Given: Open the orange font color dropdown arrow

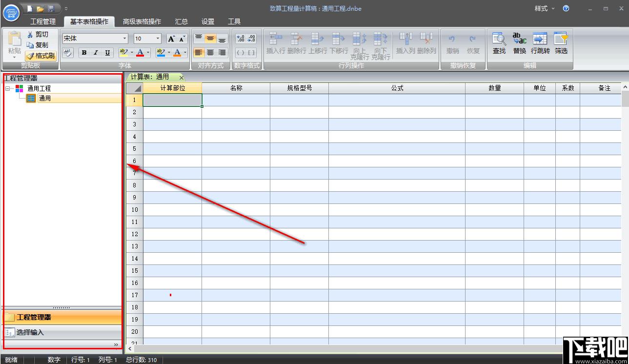Looking at the screenshot, I should pos(185,53).
